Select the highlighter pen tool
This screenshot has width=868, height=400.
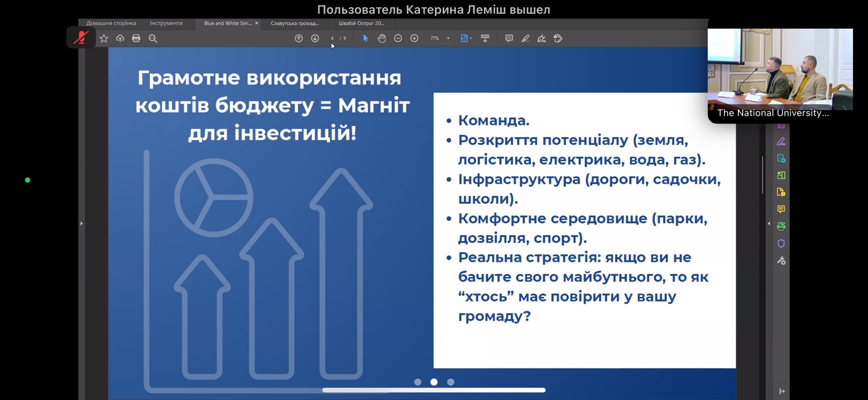tap(525, 38)
